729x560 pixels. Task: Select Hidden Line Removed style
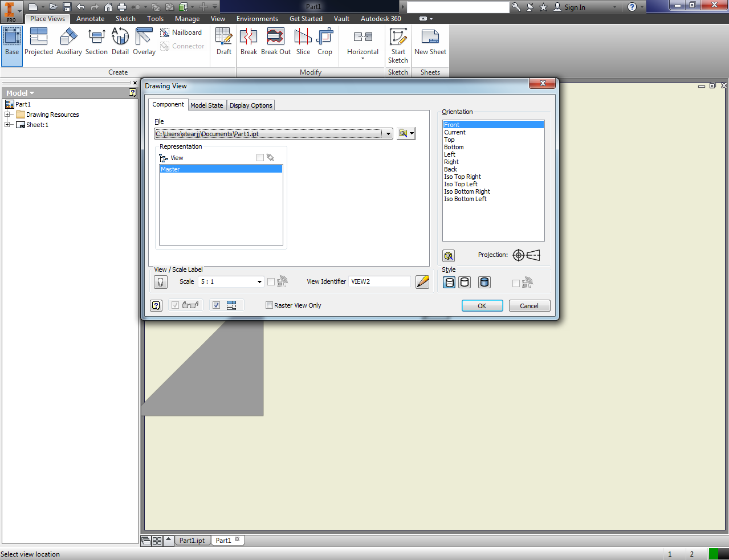tap(464, 282)
